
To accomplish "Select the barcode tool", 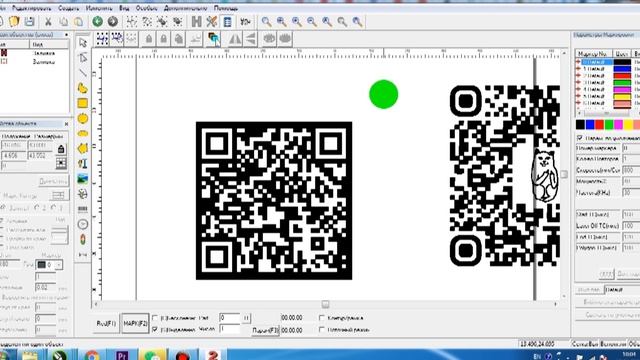I will [x=83, y=209].
